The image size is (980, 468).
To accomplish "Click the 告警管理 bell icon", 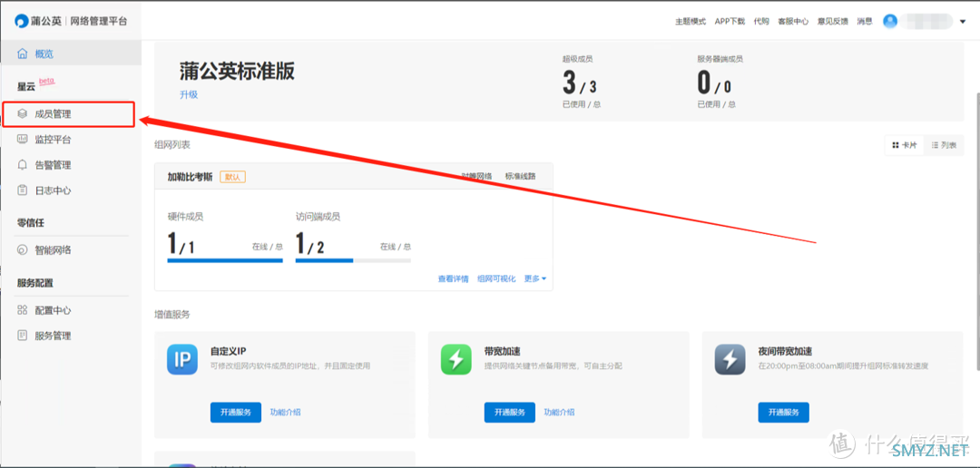I will pyautogui.click(x=23, y=165).
